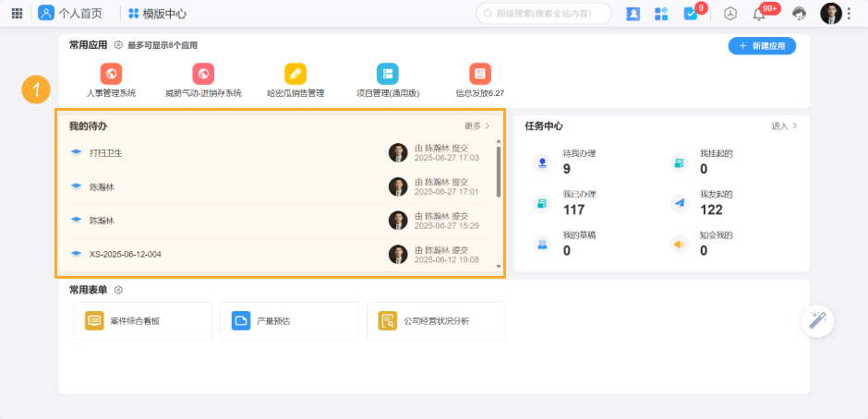Screen dimensions: 868x419
Task: Click scroll-up arrow of 我的待办 list
Action: 499,142
